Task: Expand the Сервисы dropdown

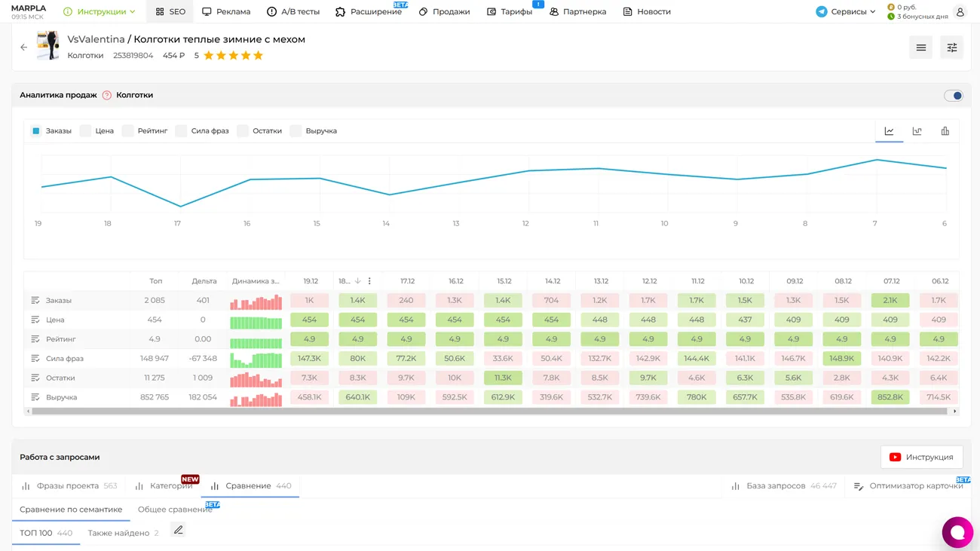Action: [846, 12]
